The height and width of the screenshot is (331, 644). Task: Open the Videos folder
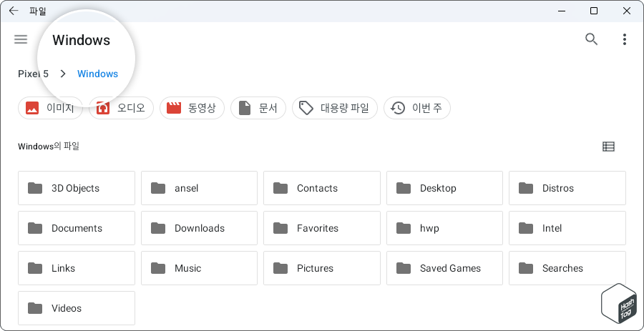coord(77,308)
